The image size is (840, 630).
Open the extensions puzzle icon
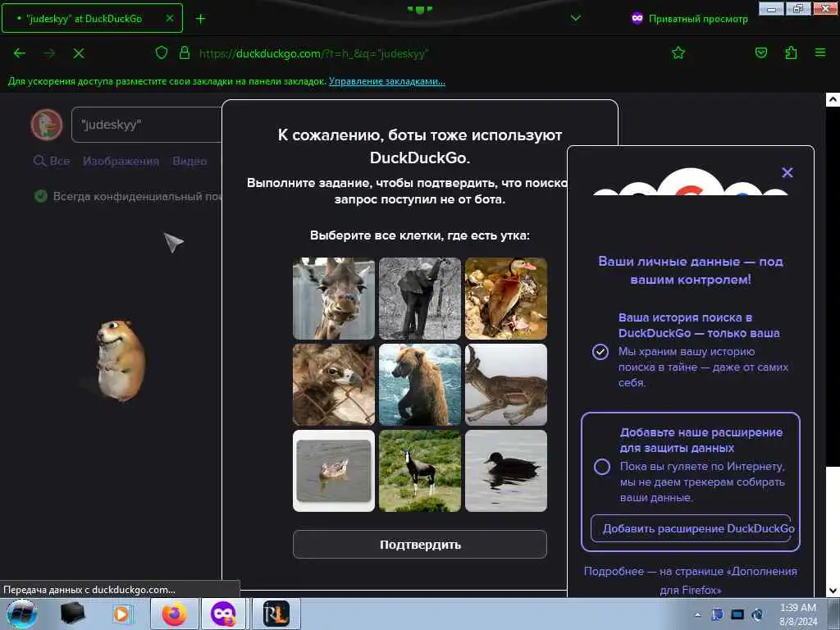pos(791,52)
